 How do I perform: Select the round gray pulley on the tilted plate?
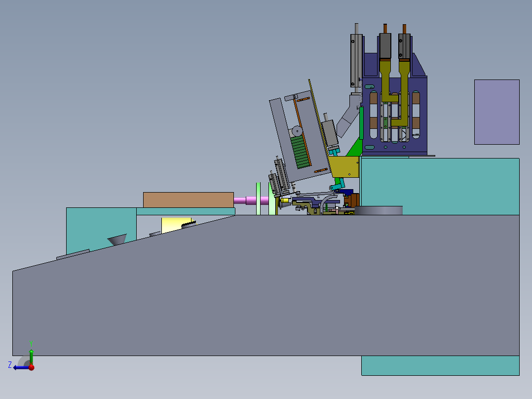(x=297, y=131)
